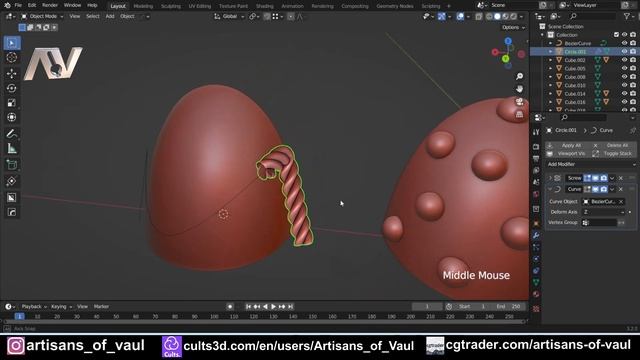640x360 pixels.
Task: Select the Annotate tool
Action: [12, 134]
